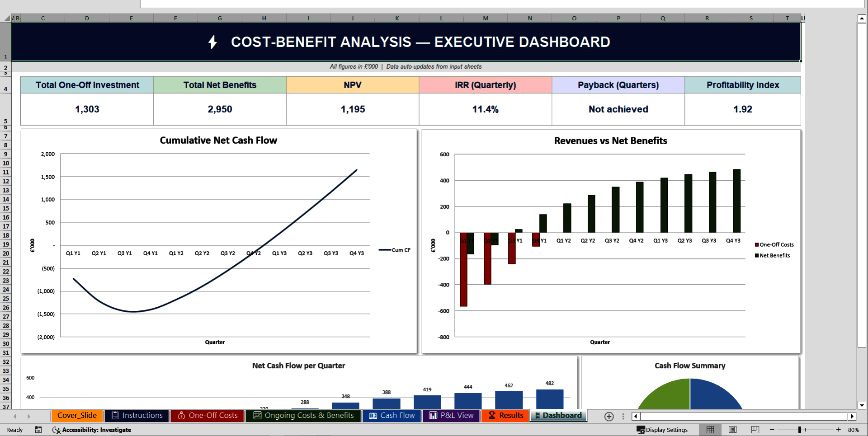
Task: Select the Profitability Index header cell
Action: point(743,85)
